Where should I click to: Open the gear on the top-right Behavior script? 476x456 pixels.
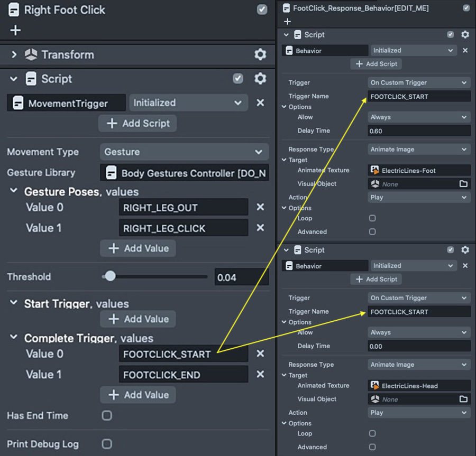pyautogui.click(x=465, y=35)
